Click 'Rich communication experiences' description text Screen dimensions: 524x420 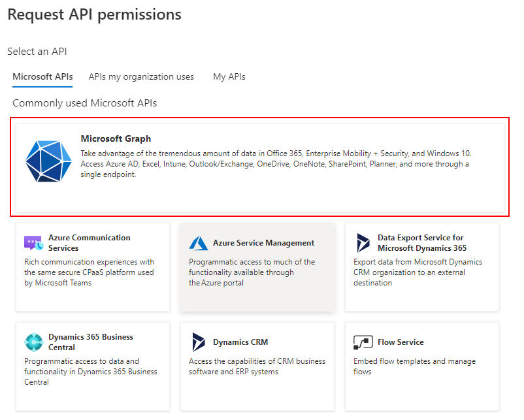click(x=90, y=272)
